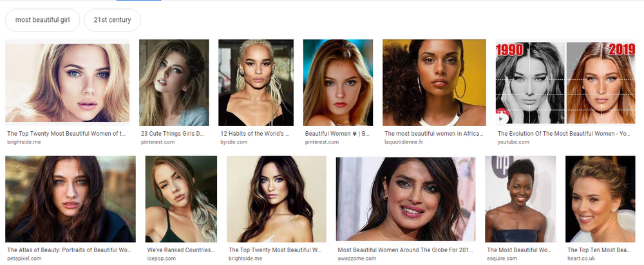Select the '21st century' filter chip

pos(112,20)
